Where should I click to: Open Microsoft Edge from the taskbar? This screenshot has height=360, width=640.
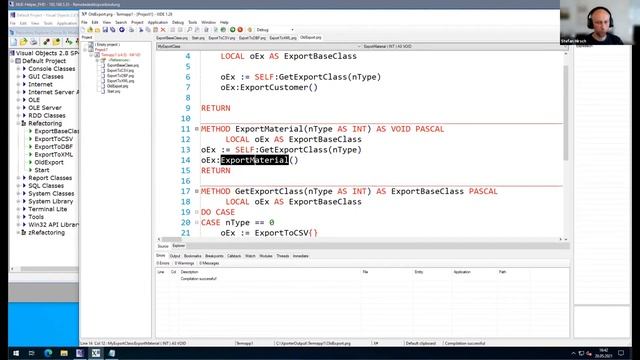point(48,353)
